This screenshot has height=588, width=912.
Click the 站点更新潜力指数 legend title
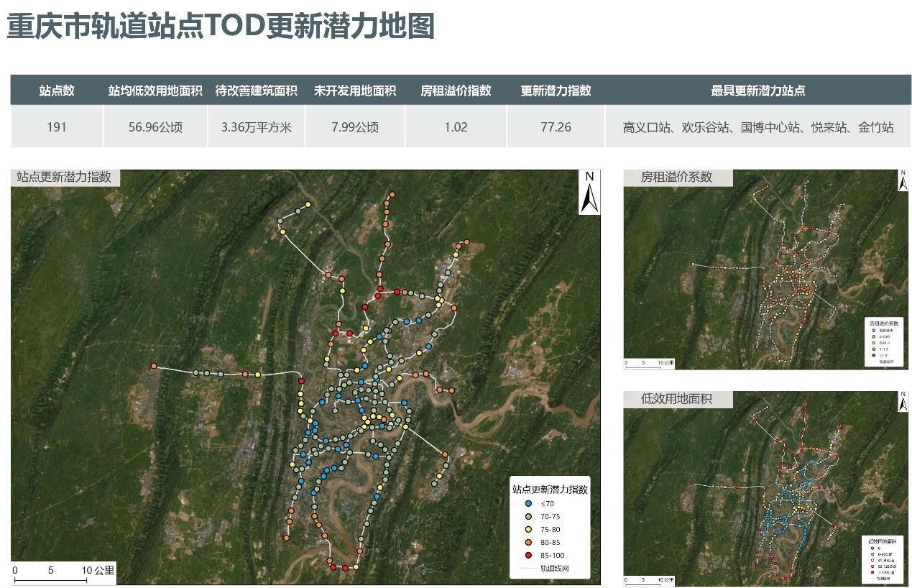pos(550,489)
